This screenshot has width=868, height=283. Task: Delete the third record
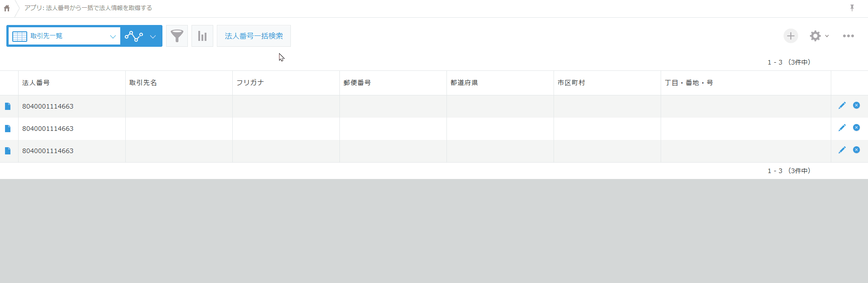coord(856,150)
